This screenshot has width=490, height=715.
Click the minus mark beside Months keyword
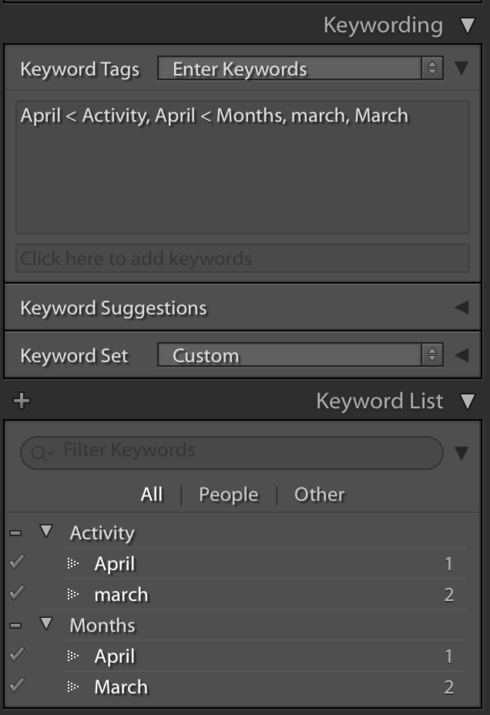(x=15, y=625)
